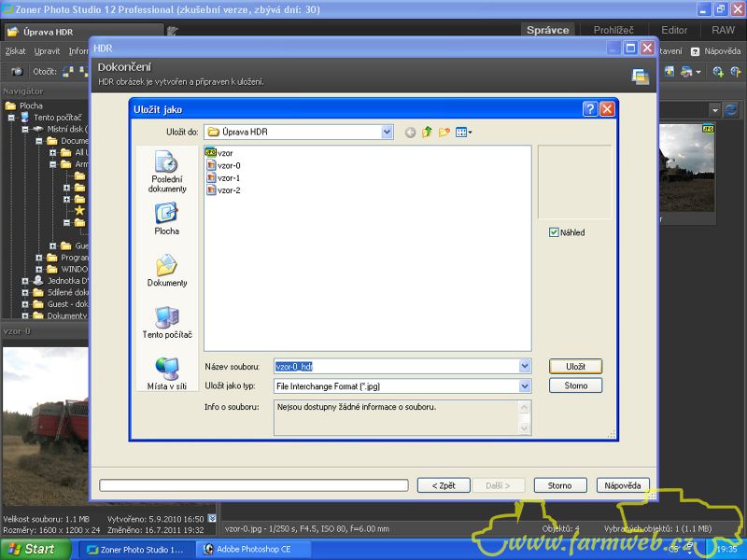The image size is (747, 560).
Task: Open the view menu icon in save dialog
Action: (463, 133)
